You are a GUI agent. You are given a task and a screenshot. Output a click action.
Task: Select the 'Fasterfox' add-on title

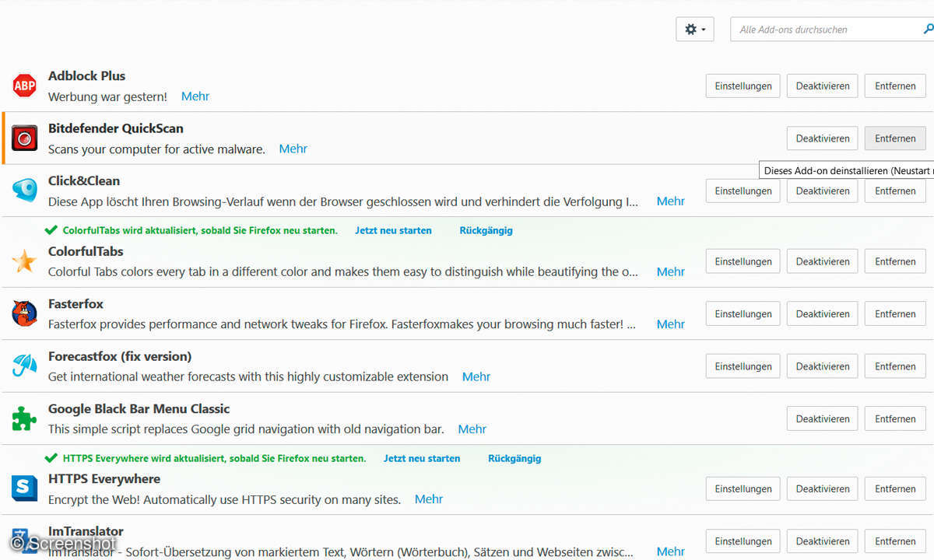coord(75,303)
